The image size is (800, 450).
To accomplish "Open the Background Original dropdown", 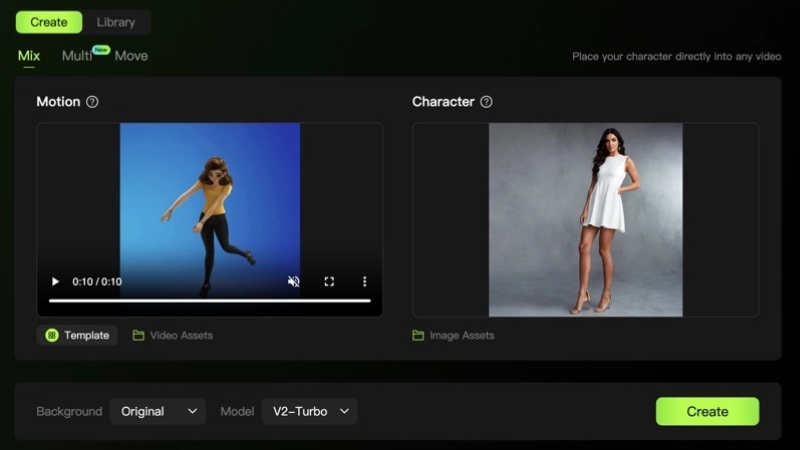I will (x=157, y=411).
